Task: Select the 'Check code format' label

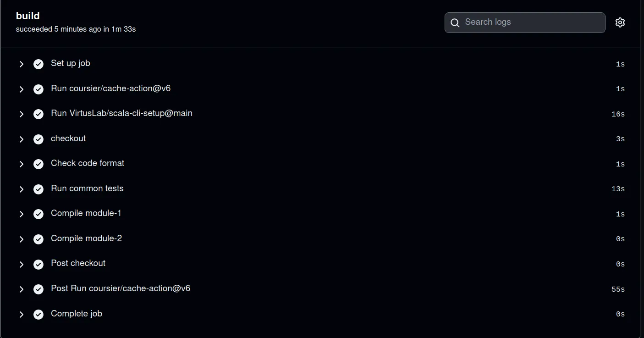Action: click(x=88, y=163)
